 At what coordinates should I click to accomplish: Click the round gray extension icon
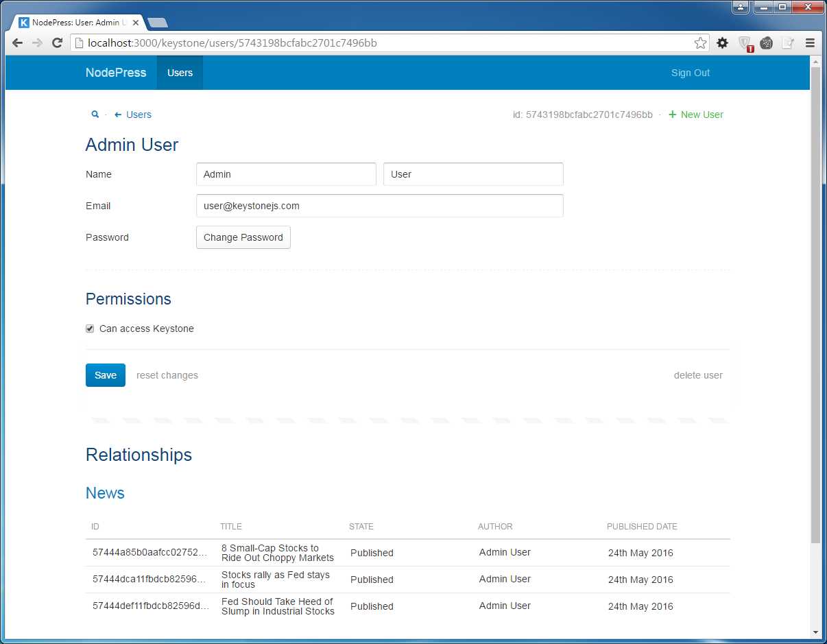pos(767,43)
